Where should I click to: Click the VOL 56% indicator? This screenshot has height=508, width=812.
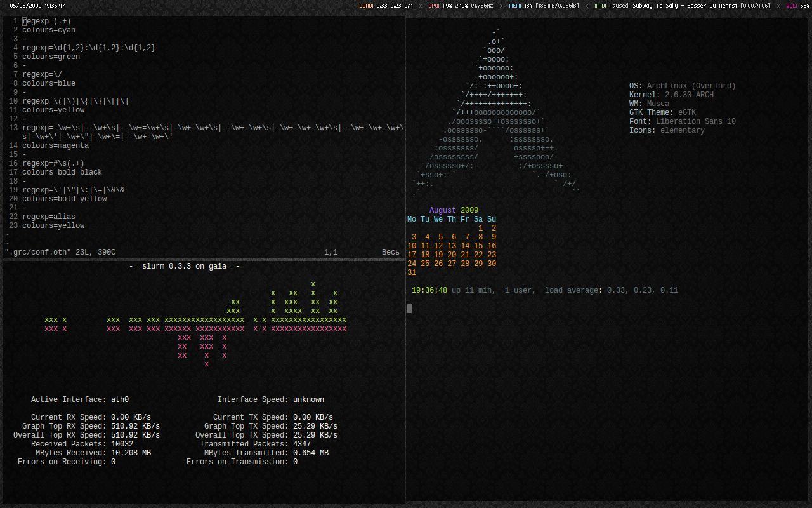(797, 5)
